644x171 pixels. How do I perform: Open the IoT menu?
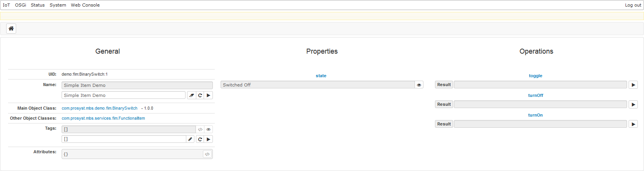[7, 5]
